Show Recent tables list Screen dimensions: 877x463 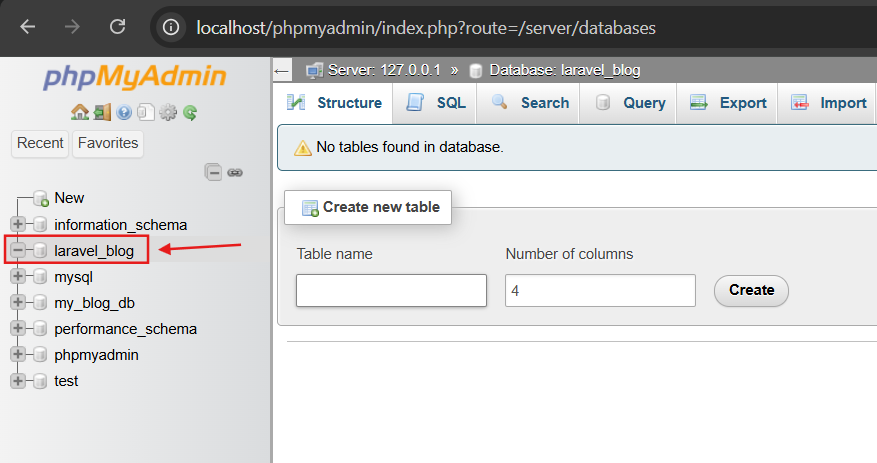pos(40,143)
